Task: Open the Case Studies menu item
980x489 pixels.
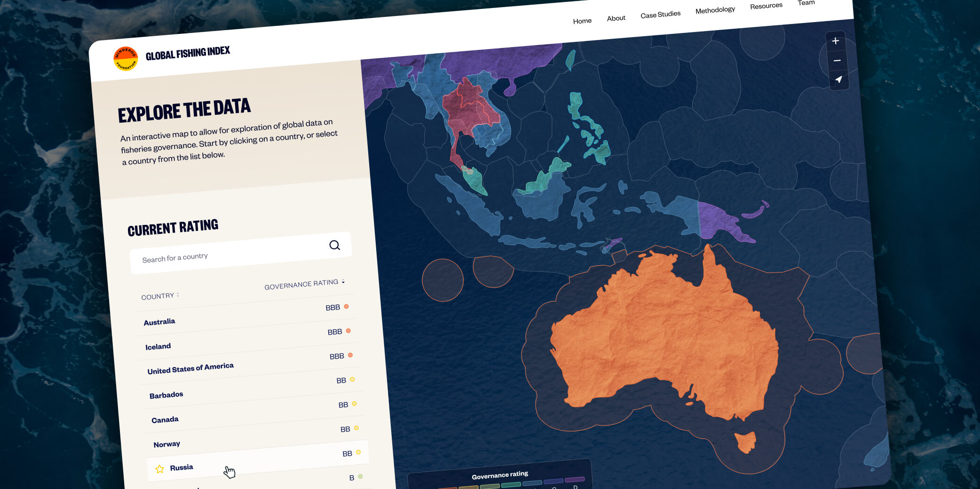Action: pyautogui.click(x=661, y=15)
